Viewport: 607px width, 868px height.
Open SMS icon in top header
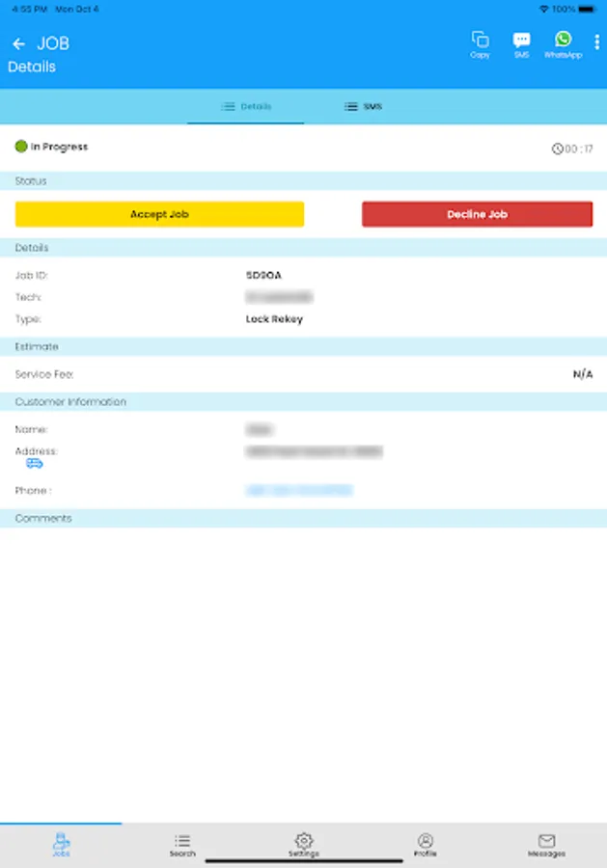pos(521,44)
